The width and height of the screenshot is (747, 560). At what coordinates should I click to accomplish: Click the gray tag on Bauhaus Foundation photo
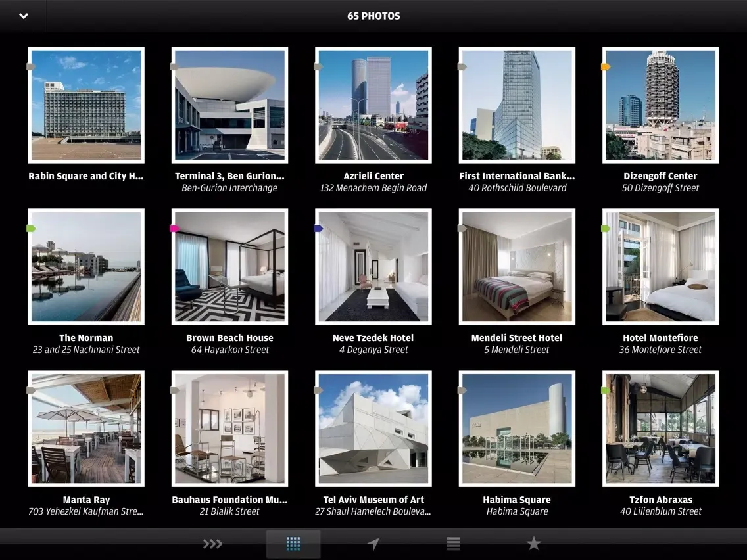click(174, 391)
